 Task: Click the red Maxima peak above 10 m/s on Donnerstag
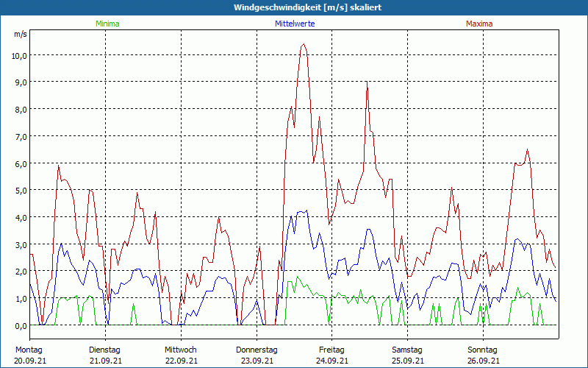pyautogui.click(x=304, y=44)
